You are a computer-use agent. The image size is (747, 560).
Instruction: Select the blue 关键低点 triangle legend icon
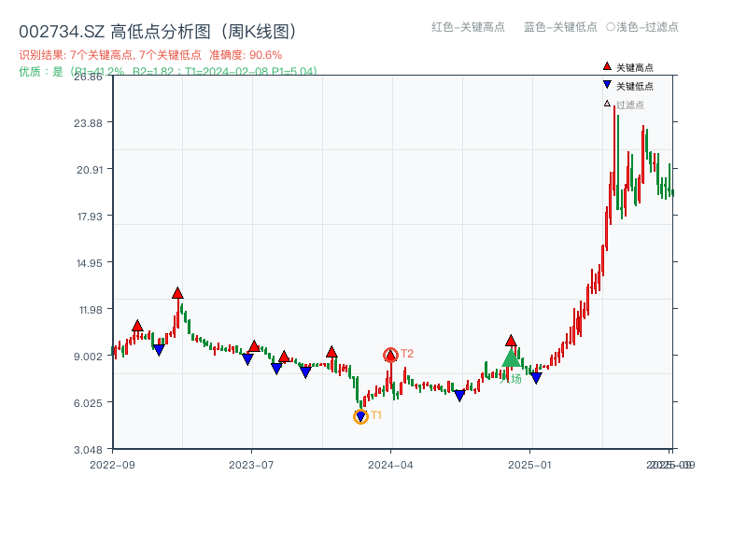605,85
